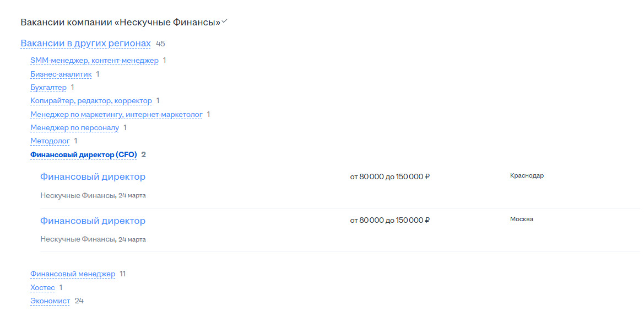Show Копирайтер, редактор, корректор vacancies
Image resolution: width=644 pixels, height=321 pixels.
[91, 101]
